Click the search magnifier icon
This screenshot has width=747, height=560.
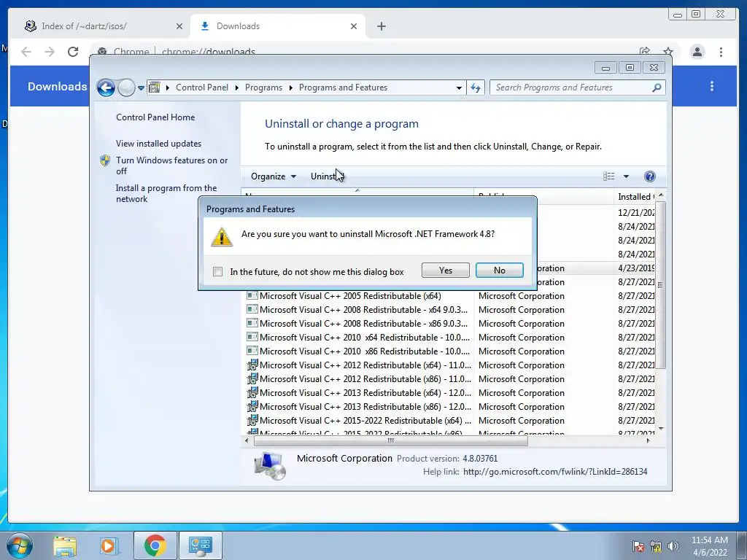tap(657, 87)
